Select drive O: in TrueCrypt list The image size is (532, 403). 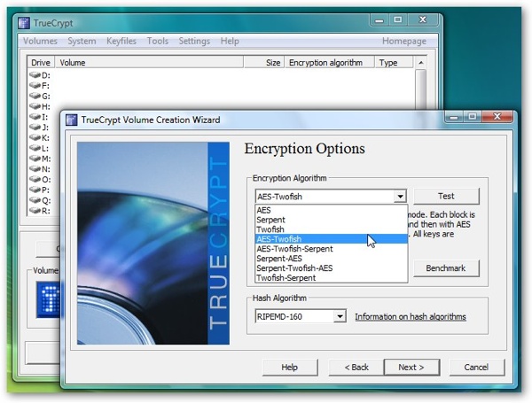[40, 180]
